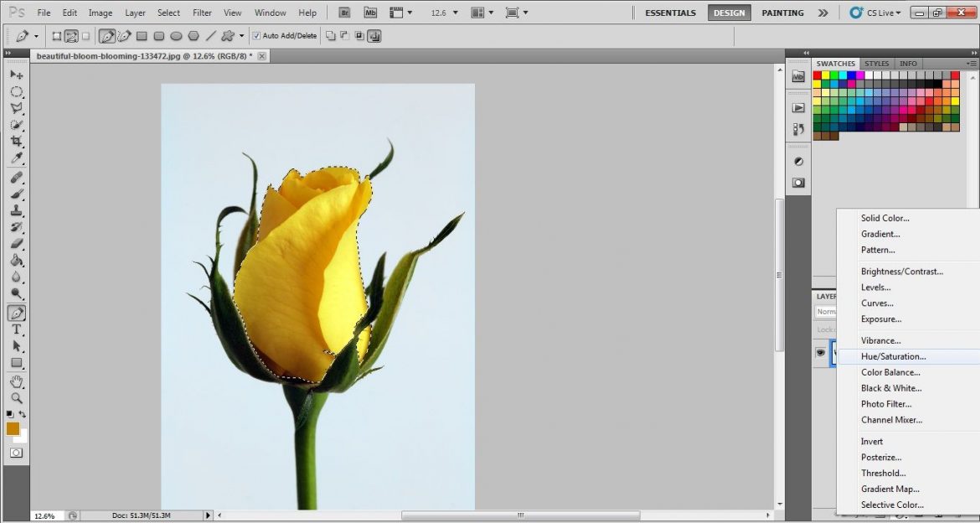This screenshot has width=980, height=523.
Task: Enable Subtract from path area option
Action: pyautogui.click(x=344, y=36)
